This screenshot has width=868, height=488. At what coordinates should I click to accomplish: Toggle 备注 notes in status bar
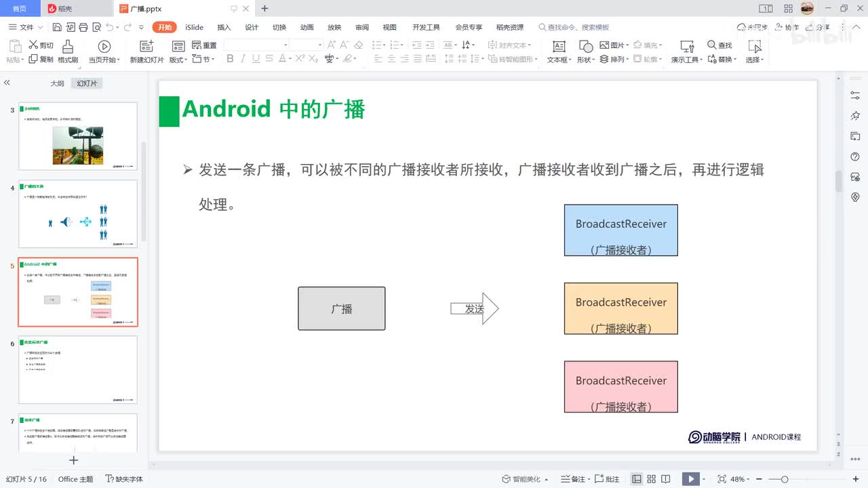574,479
